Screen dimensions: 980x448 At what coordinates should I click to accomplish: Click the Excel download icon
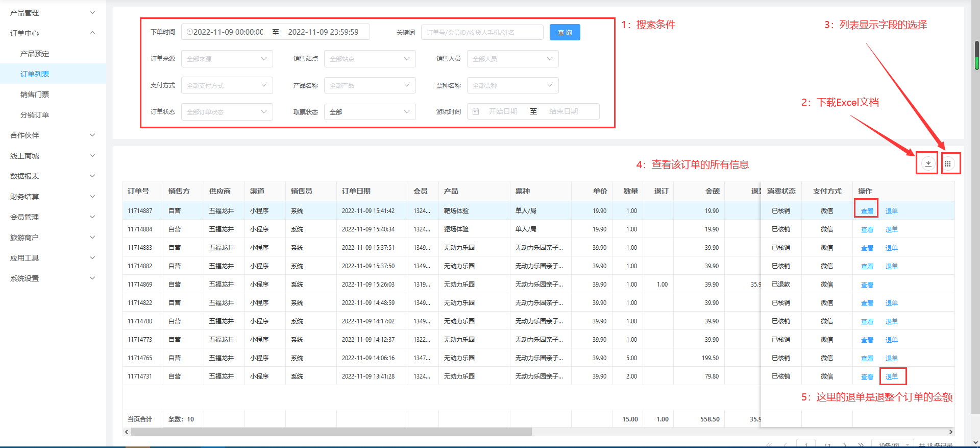(928, 163)
